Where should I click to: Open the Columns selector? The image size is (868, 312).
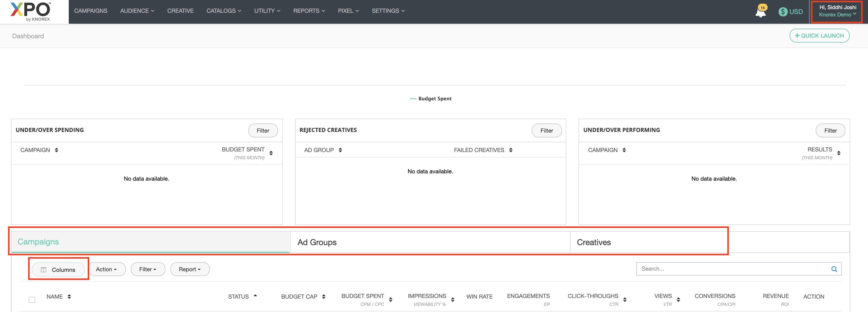coord(58,269)
